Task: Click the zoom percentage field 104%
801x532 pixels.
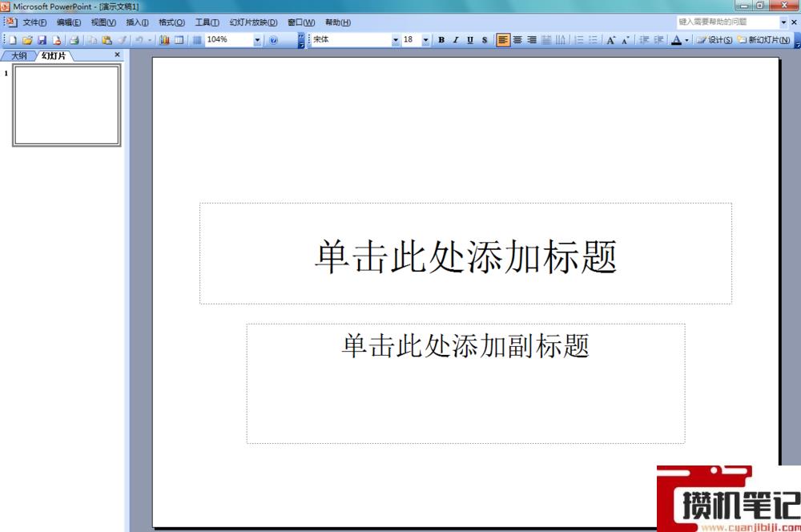Action: click(x=229, y=40)
